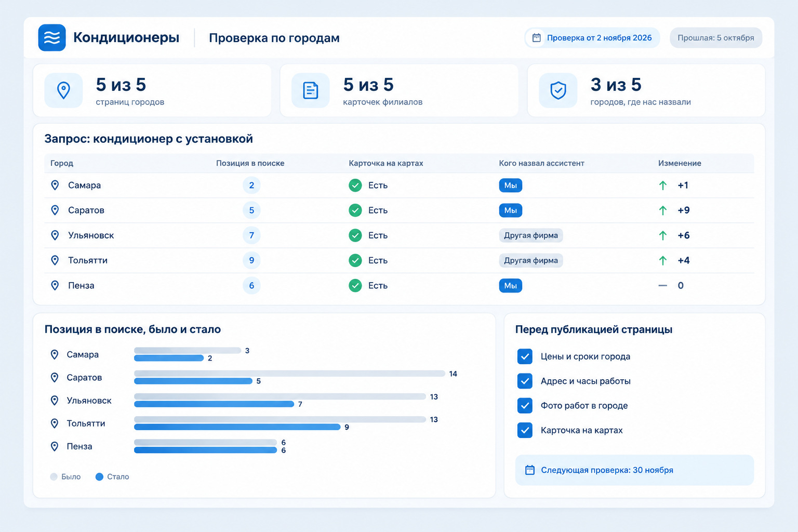Click the Мы badge in the Самара row
The width and height of the screenshot is (798, 532).
coord(511,185)
